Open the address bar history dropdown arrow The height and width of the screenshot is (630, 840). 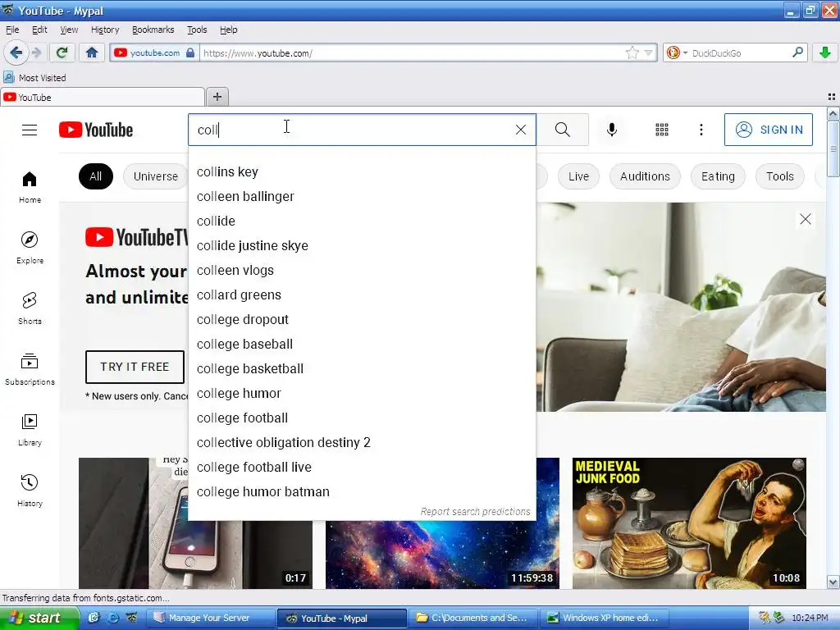coord(649,52)
